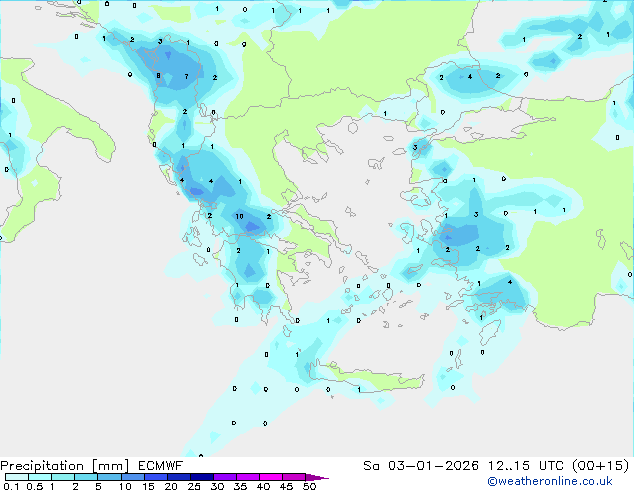This screenshot has height=490, width=634.
Task: Select the "ECMWF" model label
Action: pyautogui.click(x=161, y=466)
